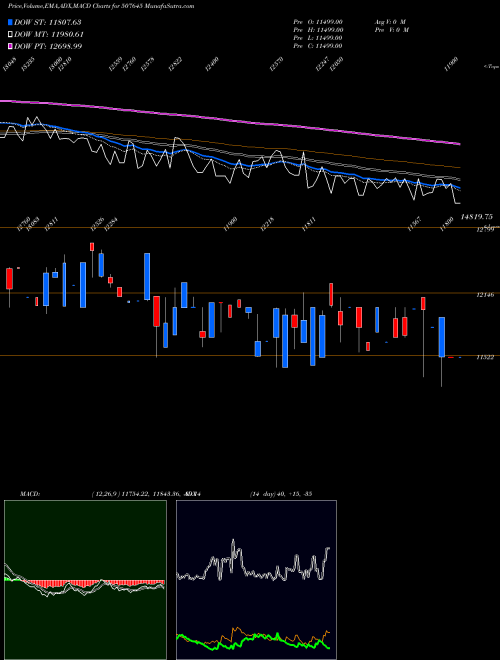Click the blue DOW ST legend swatch
Image resolution: width=500 pixels, height=660 pixels.
tap(10, 22)
